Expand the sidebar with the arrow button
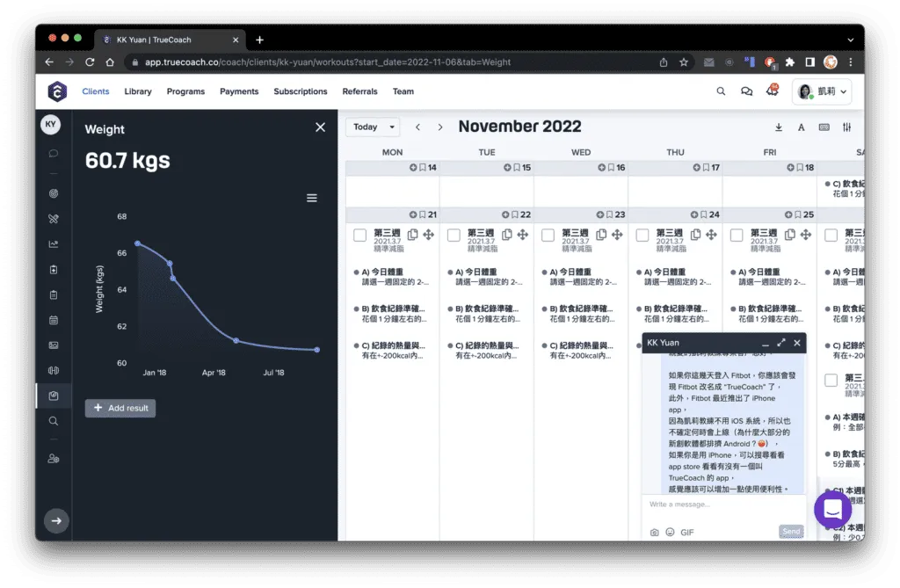The image size is (900, 588). [x=56, y=521]
